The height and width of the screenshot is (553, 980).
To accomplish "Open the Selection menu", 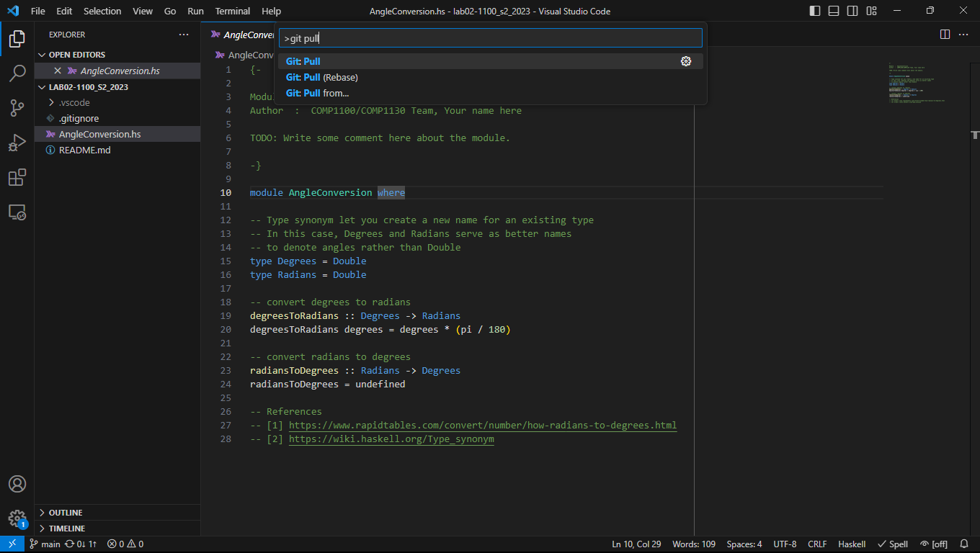I will (102, 11).
